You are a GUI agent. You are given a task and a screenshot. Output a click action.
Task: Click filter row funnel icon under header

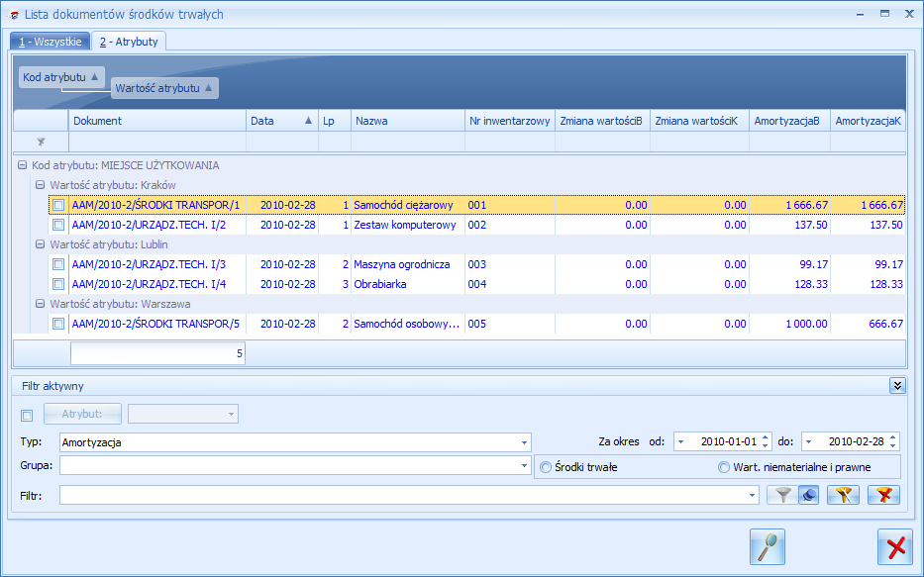41,142
